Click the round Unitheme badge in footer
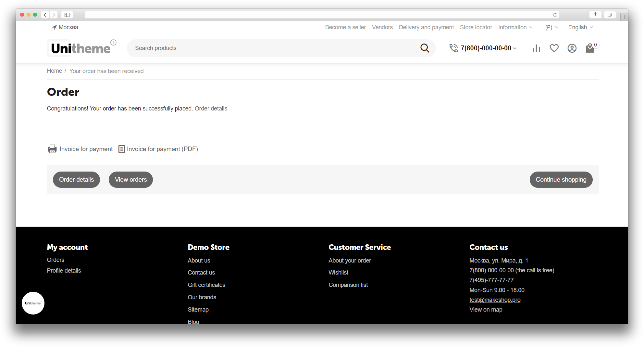Image resolution: width=644 pixels, height=347 pixels. 33,303
